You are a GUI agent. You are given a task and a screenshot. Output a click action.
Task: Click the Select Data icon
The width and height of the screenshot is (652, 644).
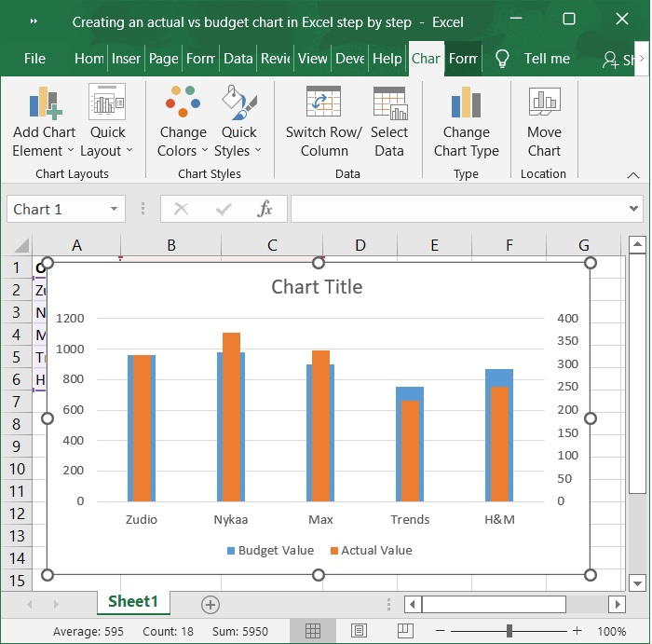389,104
